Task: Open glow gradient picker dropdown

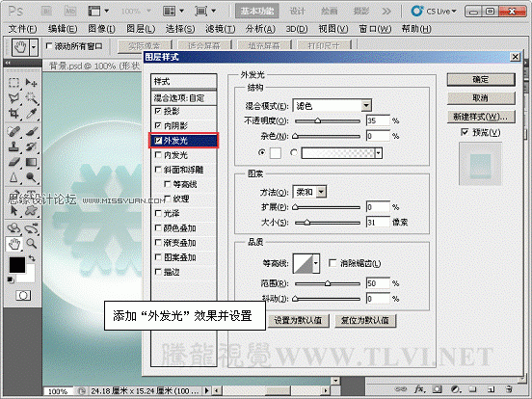Action: tap(379, 153)
